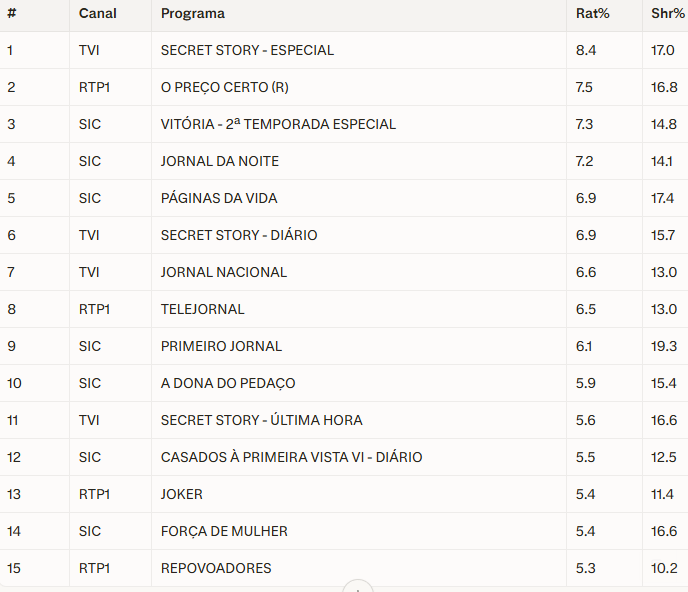Click the JOKER program row

point(182,494)
